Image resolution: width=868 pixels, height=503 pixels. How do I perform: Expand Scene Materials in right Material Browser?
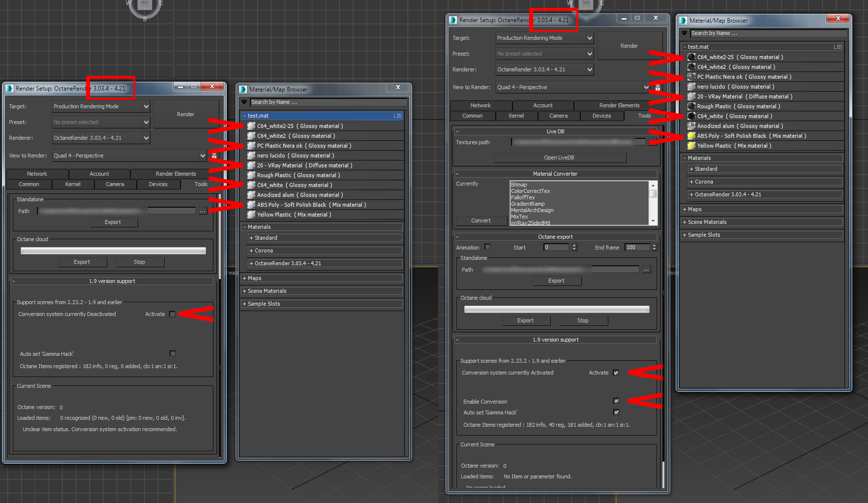point(762,222)
